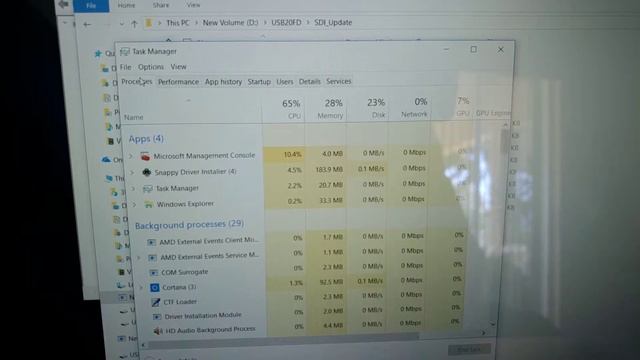Select the Processes tab

coord(136,82)
